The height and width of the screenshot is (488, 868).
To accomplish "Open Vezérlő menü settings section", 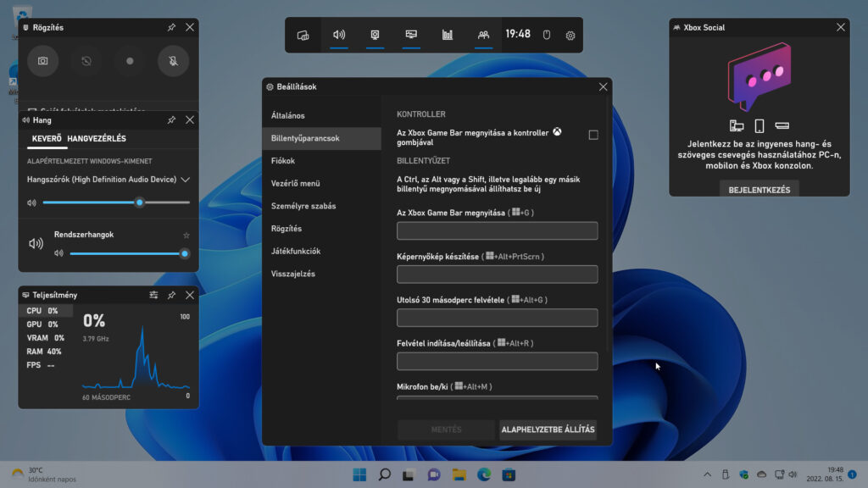I will point(321,183).
